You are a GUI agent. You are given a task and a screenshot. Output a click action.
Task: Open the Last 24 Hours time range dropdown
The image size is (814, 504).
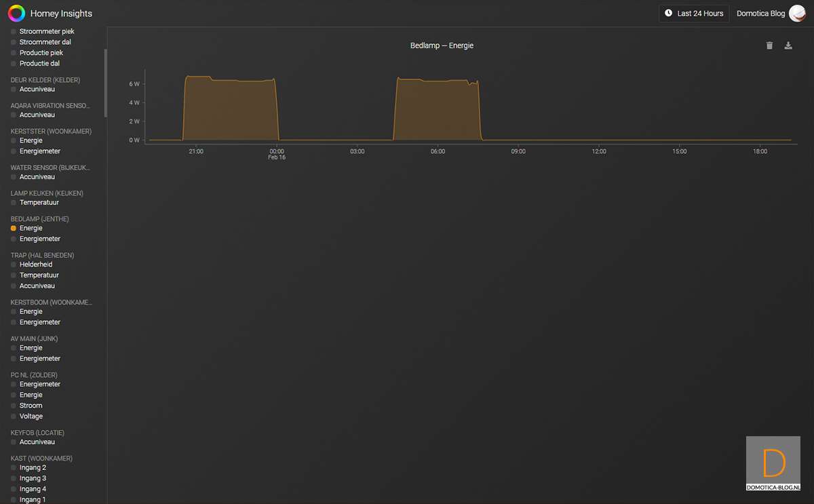point(694,14)
